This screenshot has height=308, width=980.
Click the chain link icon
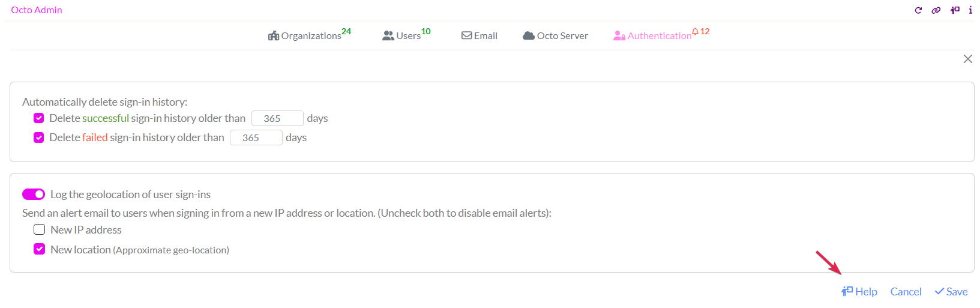[x=936, y=10]
